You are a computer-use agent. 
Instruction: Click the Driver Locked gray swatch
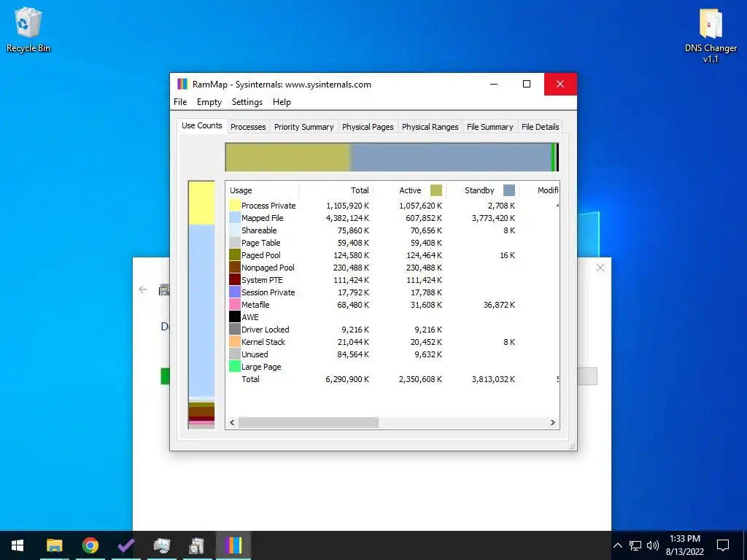click(x=235, y=330)
